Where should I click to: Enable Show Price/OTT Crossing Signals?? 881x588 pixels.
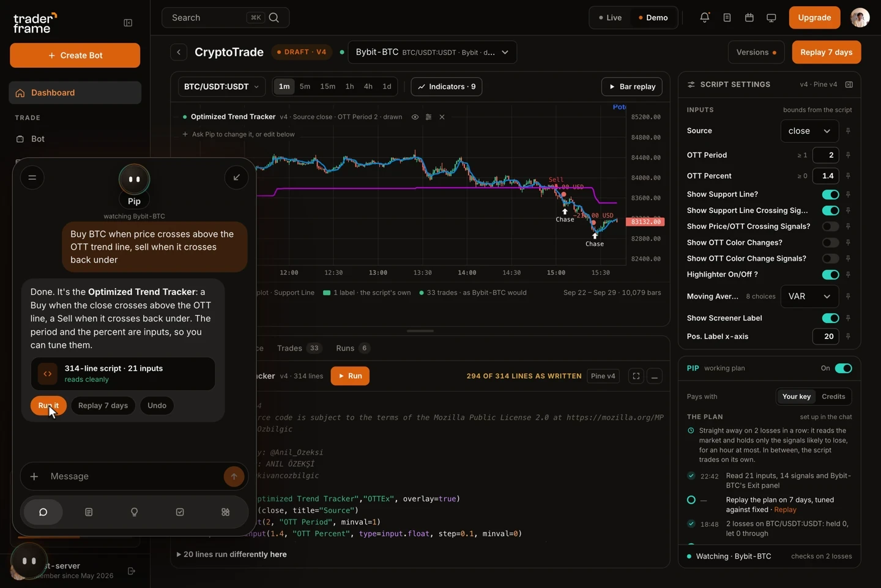click(830, 226)
